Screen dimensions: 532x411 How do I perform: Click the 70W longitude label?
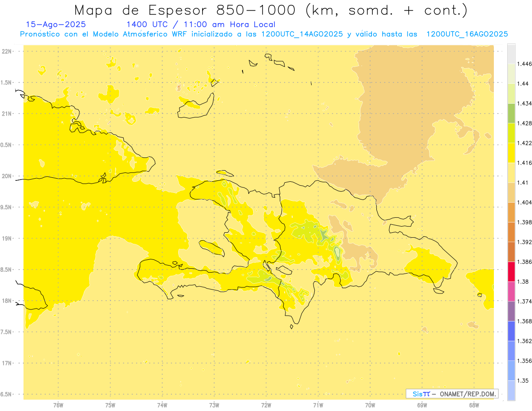(370, 405)
